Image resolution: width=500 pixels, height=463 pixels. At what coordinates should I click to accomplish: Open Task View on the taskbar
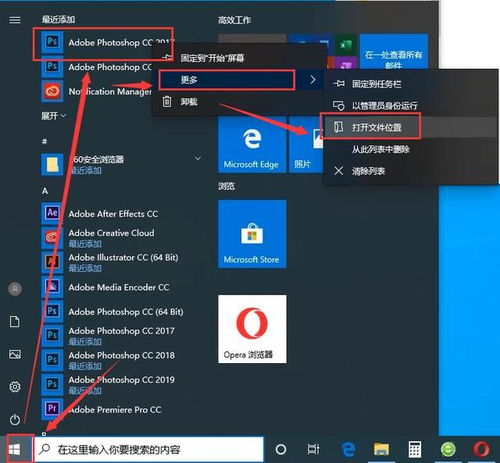(313, 449)
